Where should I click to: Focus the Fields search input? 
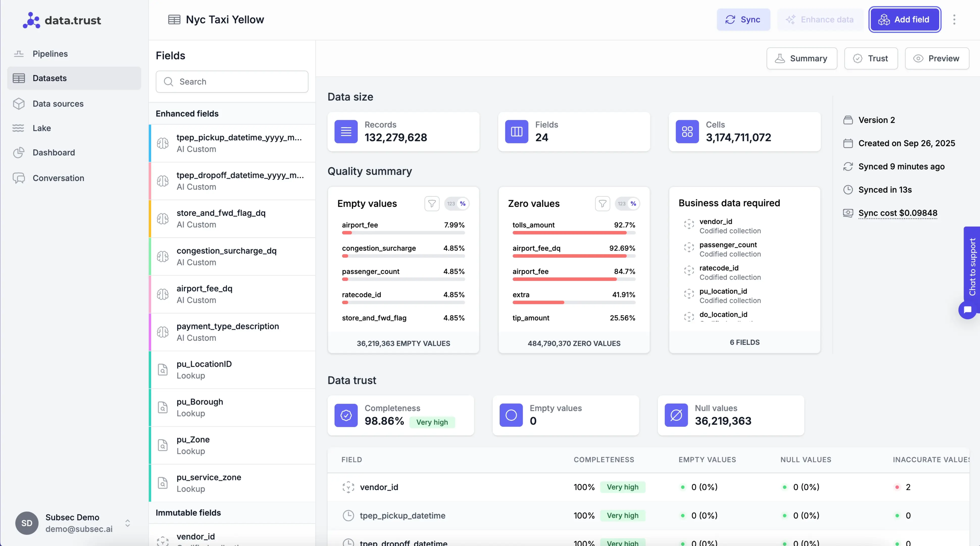tap(232, 81)
